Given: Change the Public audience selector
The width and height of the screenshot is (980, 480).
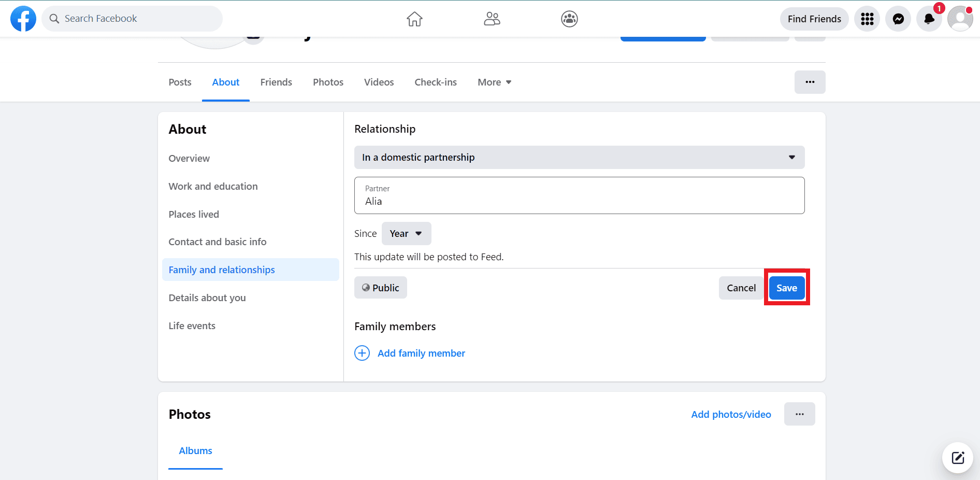Looking at the screenshot, I should click(x=381, y=288).
